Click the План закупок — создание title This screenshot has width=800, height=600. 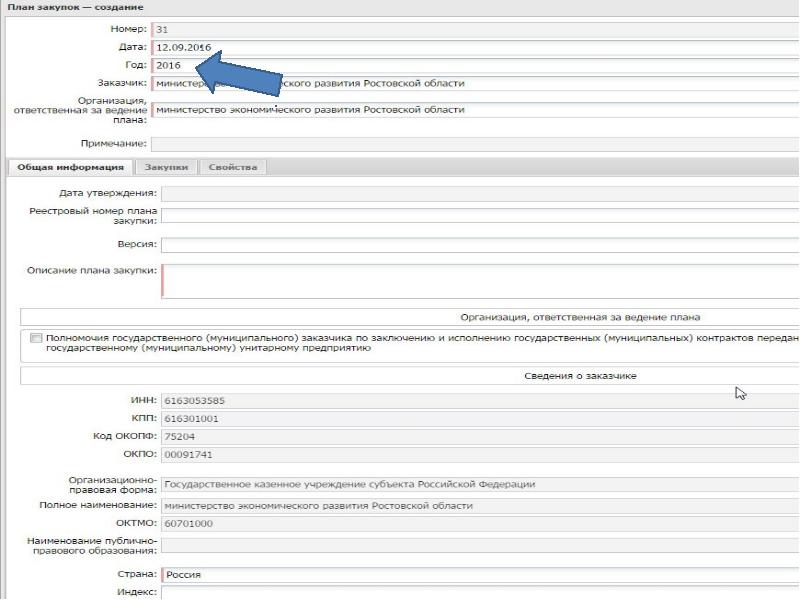pos(76,8)
